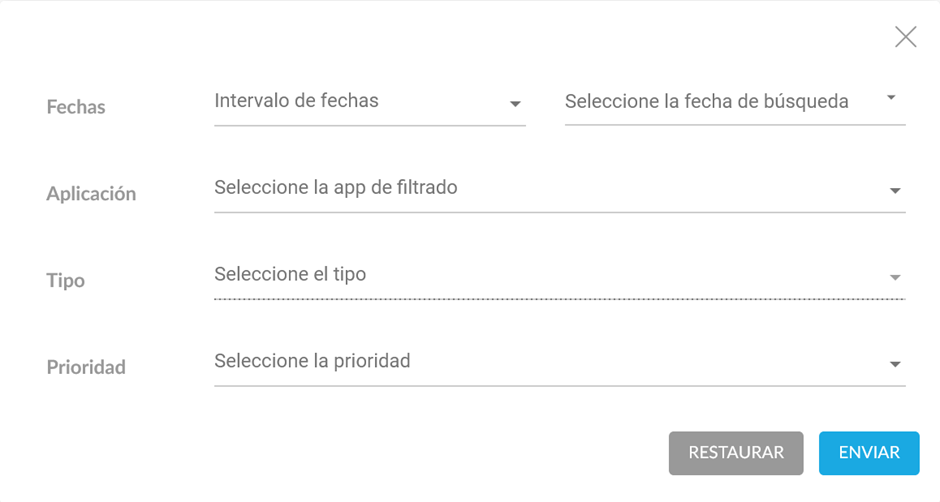The image size is (940, 502).
Task: Click the arrow in the Tipo row
Action: pyautogui.click(x=895, y=277)
